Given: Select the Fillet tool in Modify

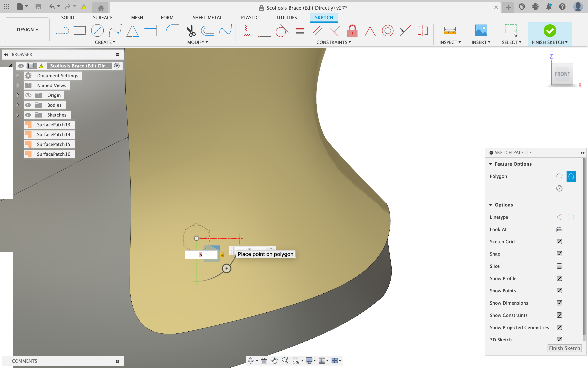Looking at the screenshot, I should coord(172,31).
